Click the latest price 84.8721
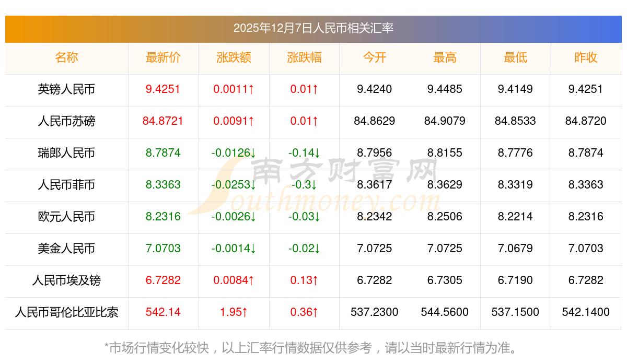This screenshot has height=364, width=627. tap(163, 121)
